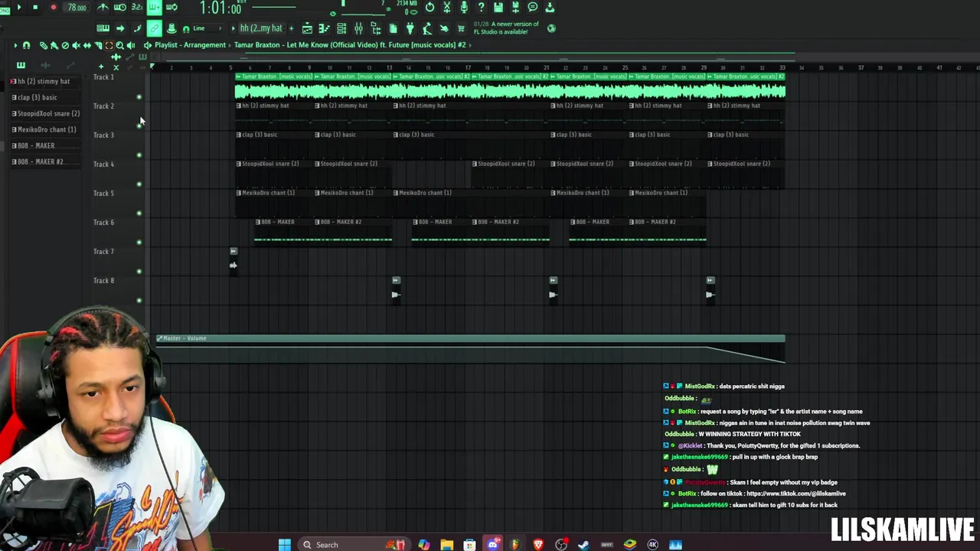Click the Track 8 label header
Image resolution: width=980 pixels, height=551 pixels.
[x=103, y=281]
